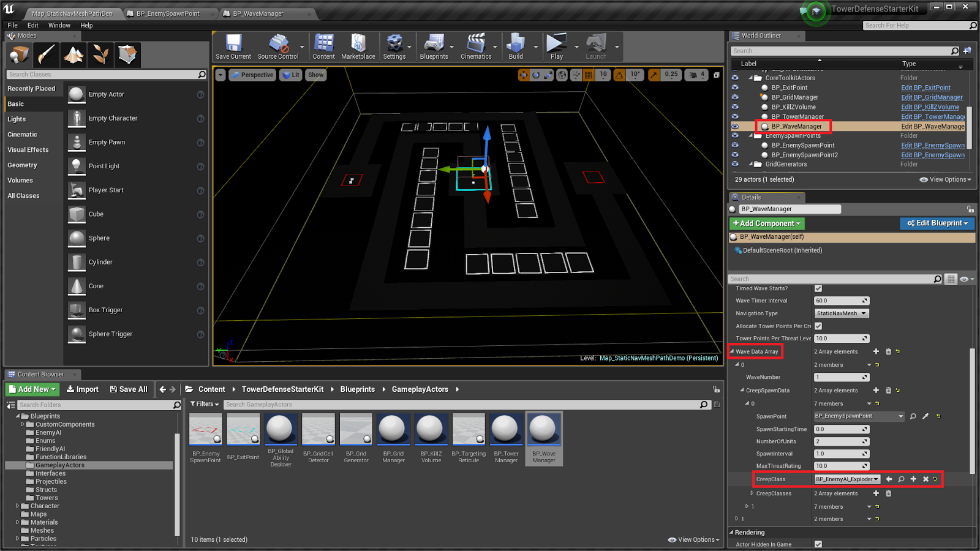Open the Help menu

coord(86,25)
